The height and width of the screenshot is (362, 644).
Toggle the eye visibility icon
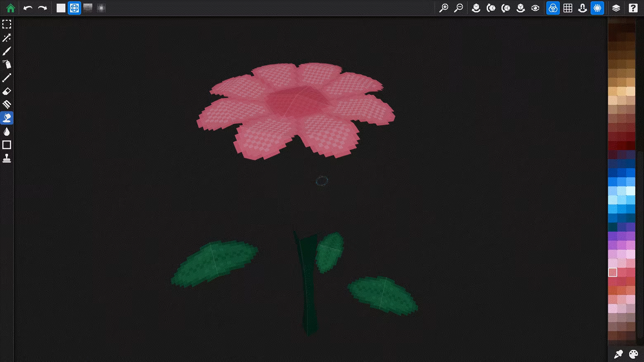pyautogui.click(x=535, y=8)
